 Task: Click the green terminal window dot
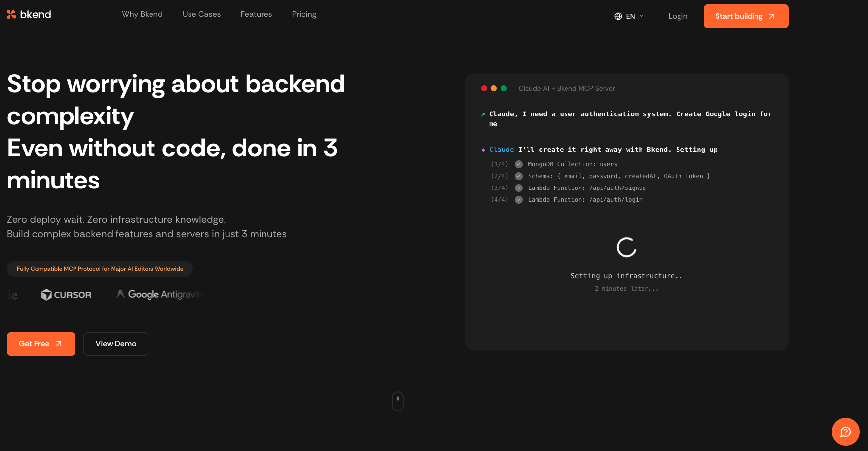click(x=504, y=88)
